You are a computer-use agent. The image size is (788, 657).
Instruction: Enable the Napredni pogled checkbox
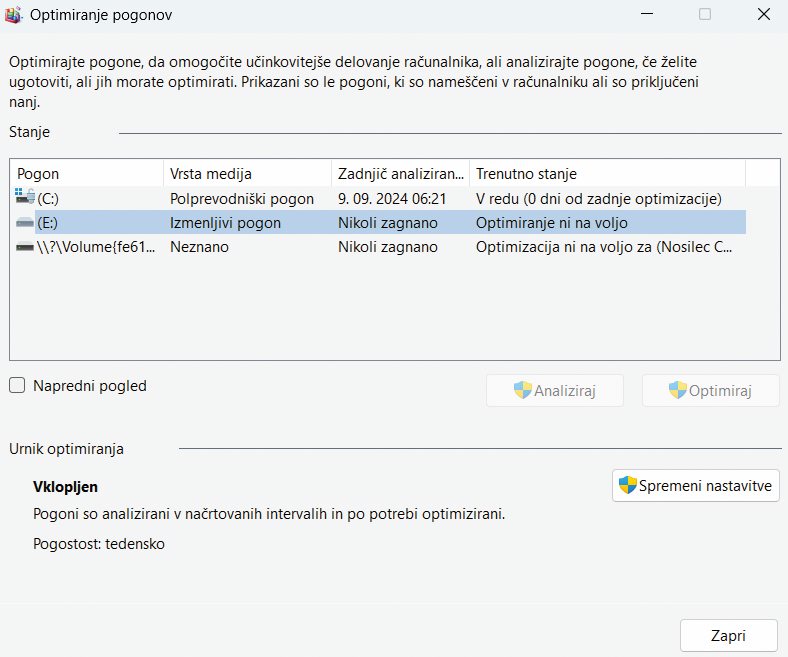pyautogui.click(x=17, y=386)
